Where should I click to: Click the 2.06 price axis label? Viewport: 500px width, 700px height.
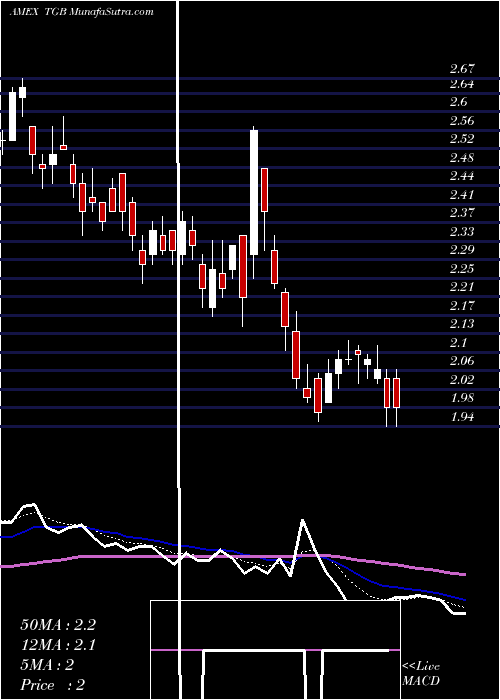click(462, 361)
